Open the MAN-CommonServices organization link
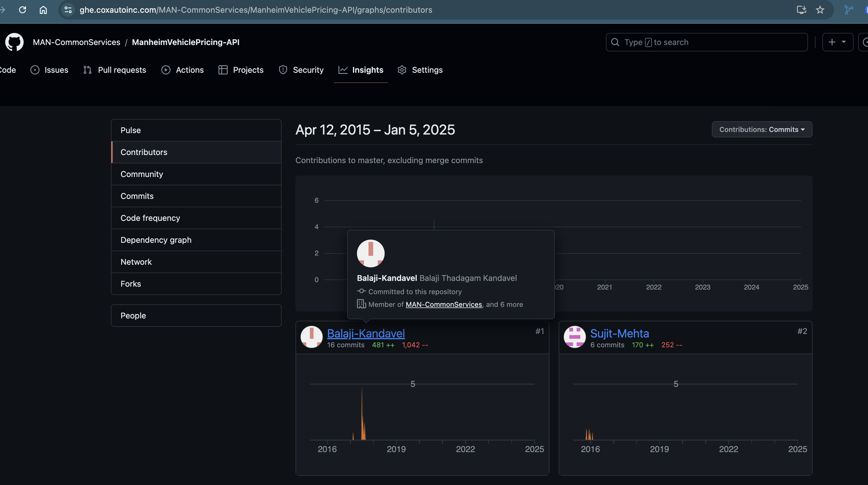868x485 pixels. coord(76,42)
